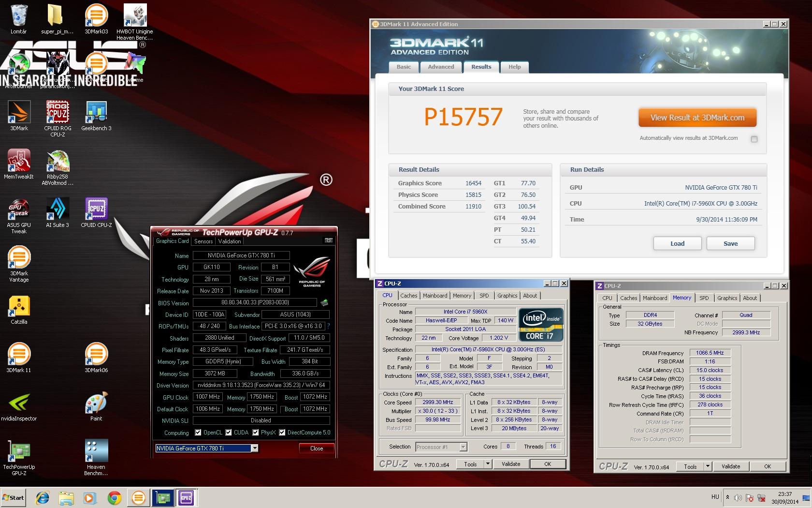Open the Sensors tab in GPU-Z
This screenshot has width=812, height=508.
click(x=203, y=241)
